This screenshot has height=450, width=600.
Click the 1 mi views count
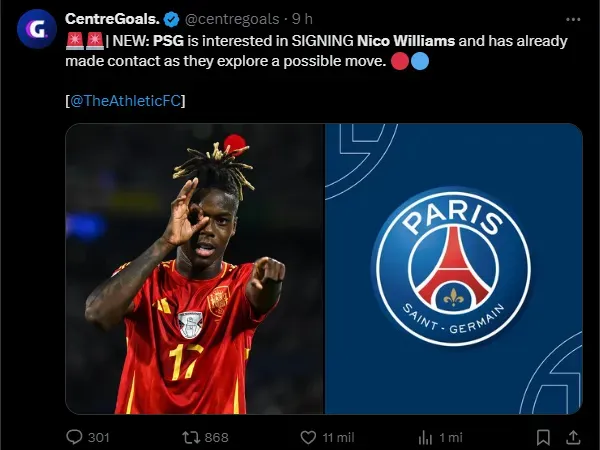451,437
